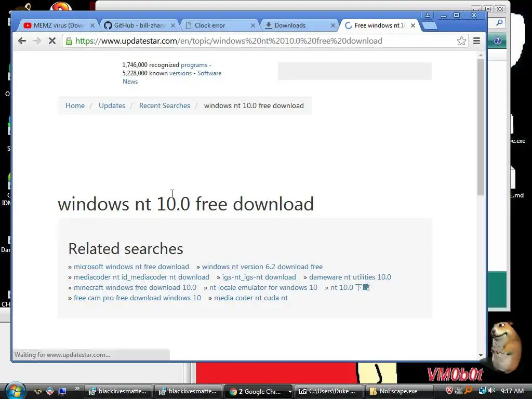Click the address bar URL

tap(229, 41)
